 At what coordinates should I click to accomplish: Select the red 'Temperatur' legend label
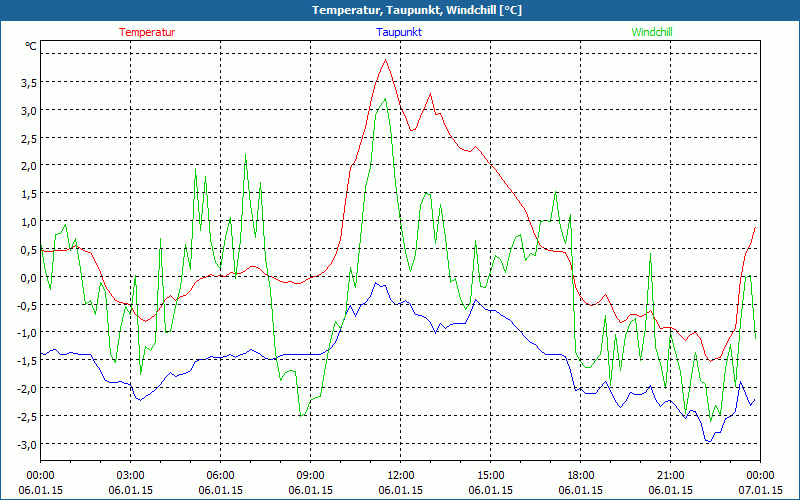pos(147,32)
